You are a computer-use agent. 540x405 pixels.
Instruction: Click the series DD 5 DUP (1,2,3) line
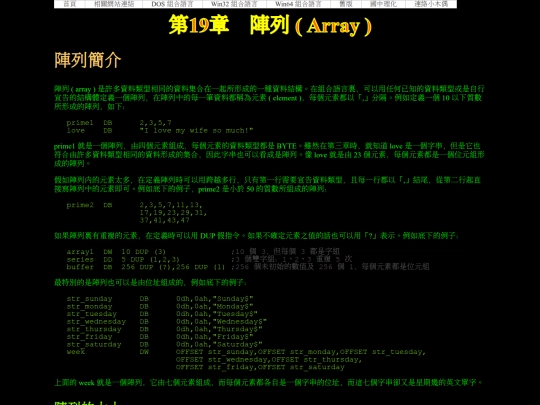[x=209, y=259]
